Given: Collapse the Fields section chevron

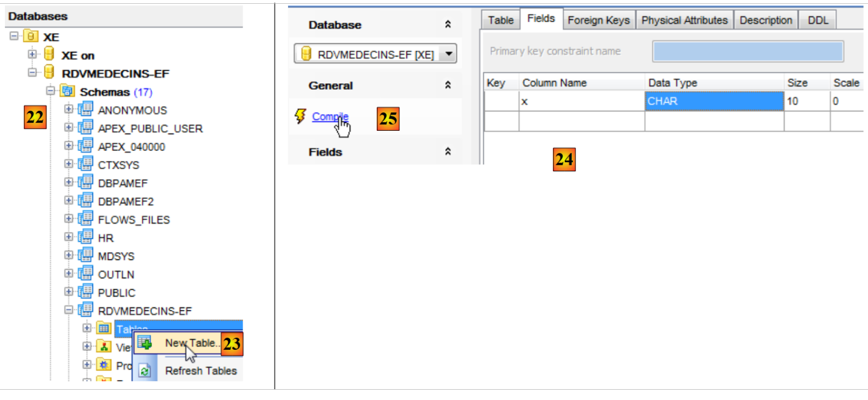Looking at the screenshot, I should (x=448, y=151).
